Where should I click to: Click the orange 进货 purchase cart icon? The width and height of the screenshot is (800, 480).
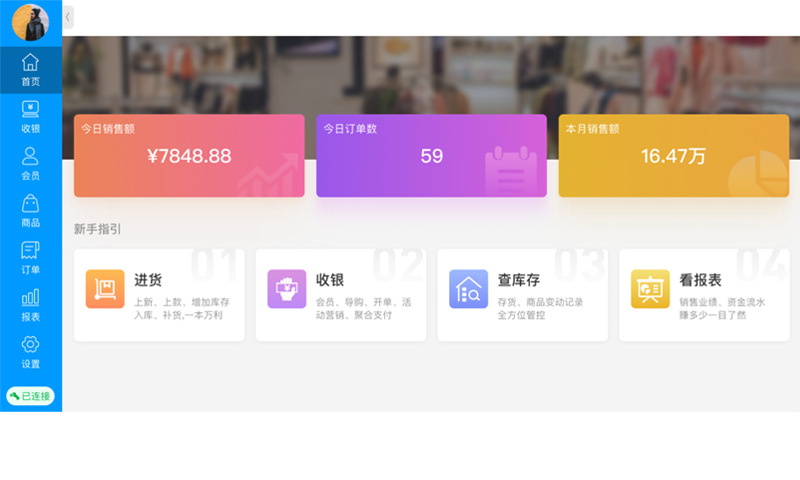pyautogui.click(x=105, y=289)
